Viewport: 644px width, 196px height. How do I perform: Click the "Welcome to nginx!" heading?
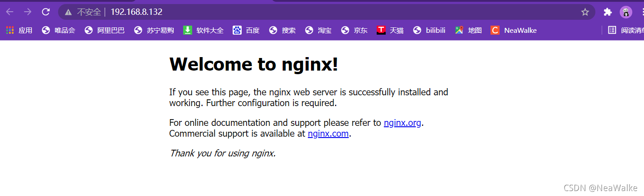coord(254,64)
